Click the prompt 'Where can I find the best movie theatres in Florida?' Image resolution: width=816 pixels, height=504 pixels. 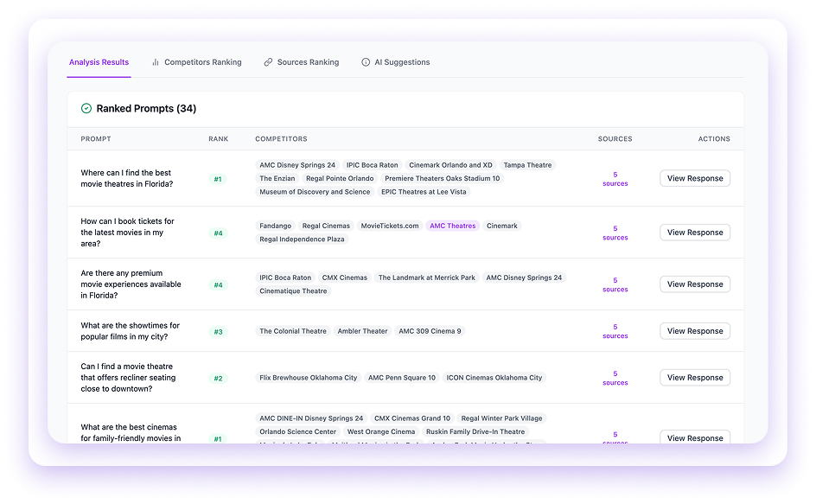(127, 178)
